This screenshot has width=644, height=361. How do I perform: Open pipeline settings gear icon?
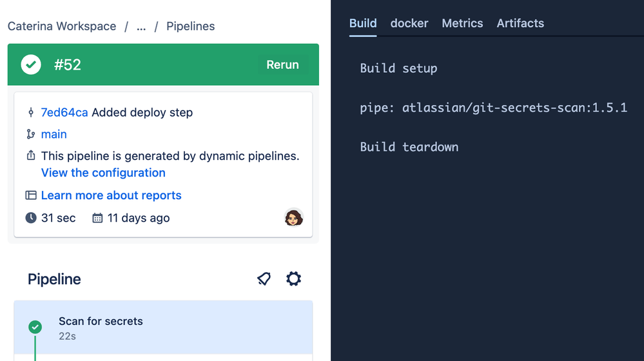[294, 278]
